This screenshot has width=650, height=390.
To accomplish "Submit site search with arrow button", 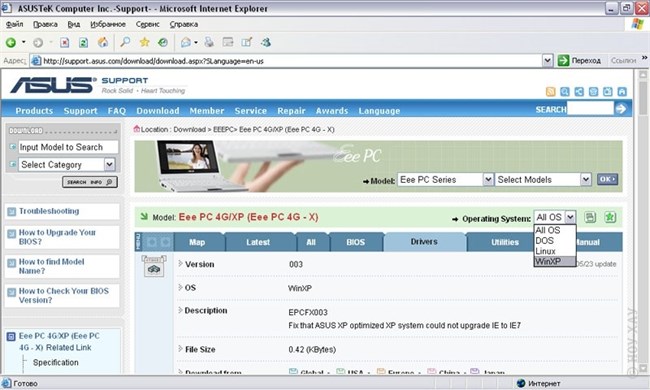I will (x=621, y=109).
